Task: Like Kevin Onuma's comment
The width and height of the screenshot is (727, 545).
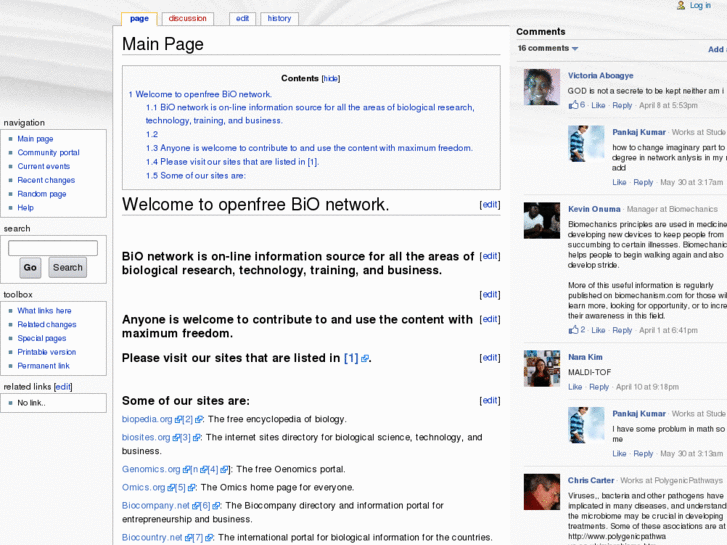Action: pos(598,330)
